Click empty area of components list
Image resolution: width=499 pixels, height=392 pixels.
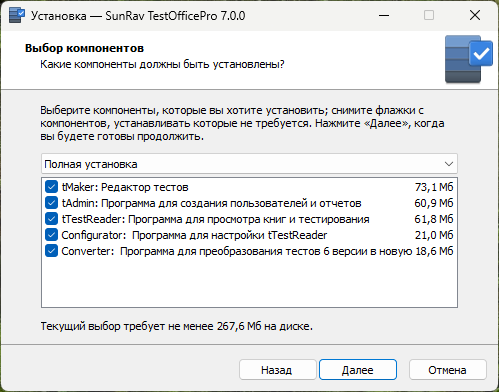coord(249,283)
